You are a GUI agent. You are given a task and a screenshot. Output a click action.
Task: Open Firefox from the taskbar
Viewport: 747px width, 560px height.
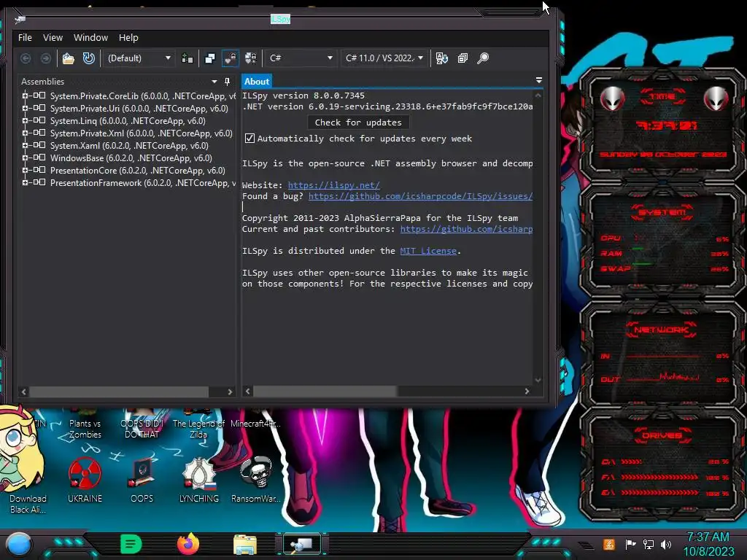tap(188, 544)
